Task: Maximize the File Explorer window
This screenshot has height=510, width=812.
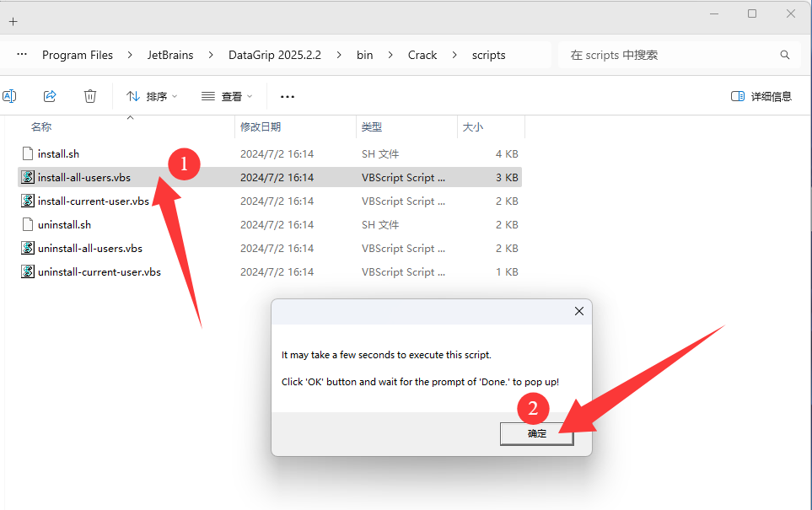Action: pyautogui.click(x=752, y=14)
